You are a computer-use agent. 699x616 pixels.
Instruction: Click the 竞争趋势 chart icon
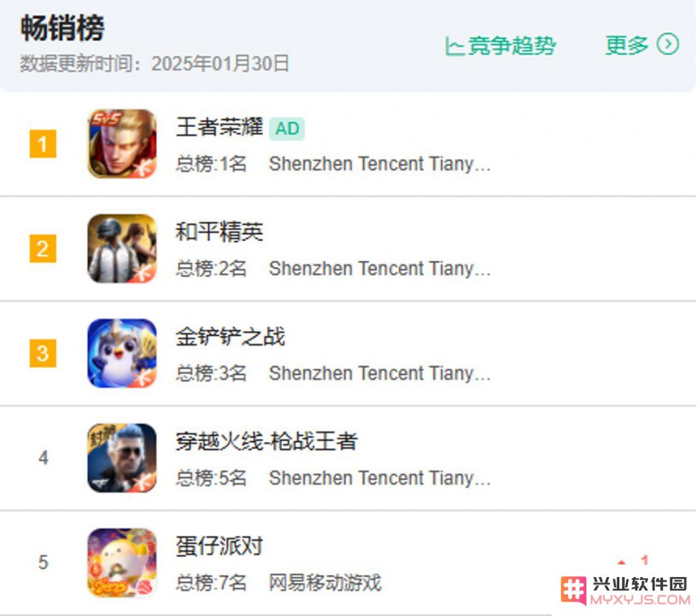pyautogui.click(x=455, y=46)
